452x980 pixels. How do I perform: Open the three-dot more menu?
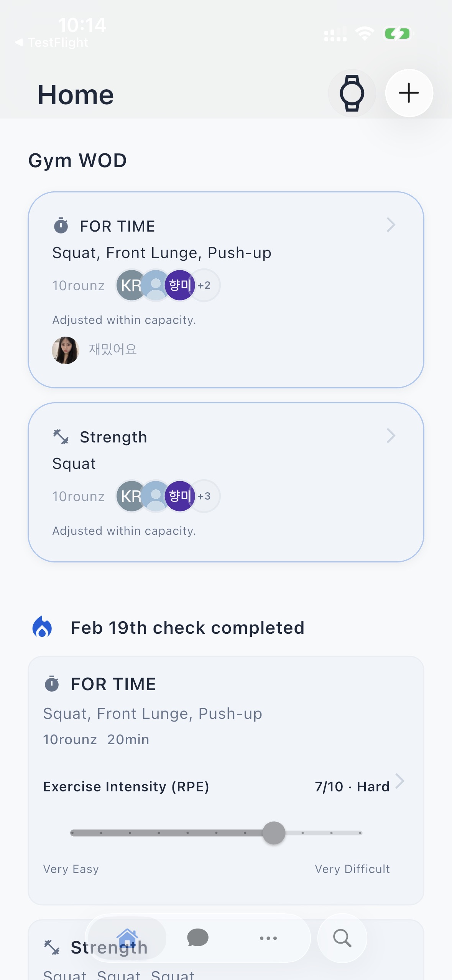(268, 938)
